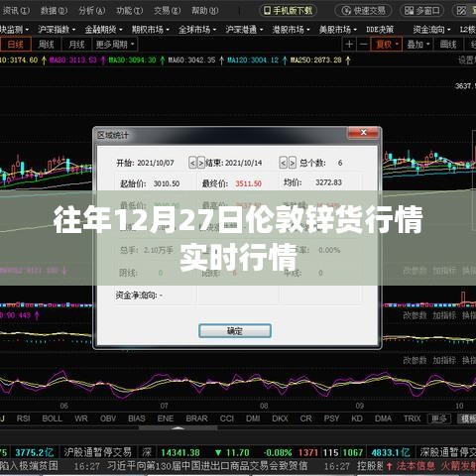
Task: Open the 习近平向第130届 news ticker headline
Action: [207, 466]
